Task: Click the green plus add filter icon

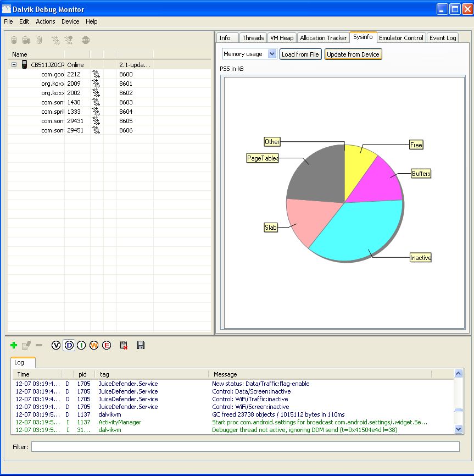Action: pos(14,345)
